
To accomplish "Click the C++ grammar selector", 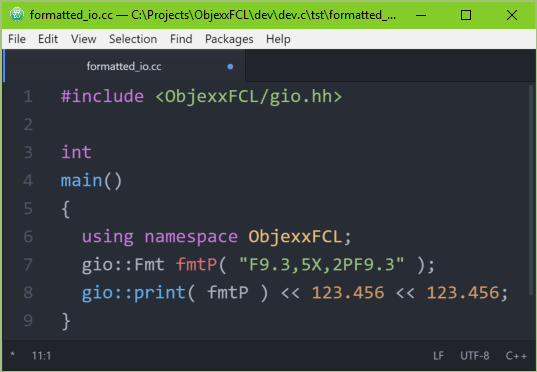I will pyautogui.click(x=516, y=356).
